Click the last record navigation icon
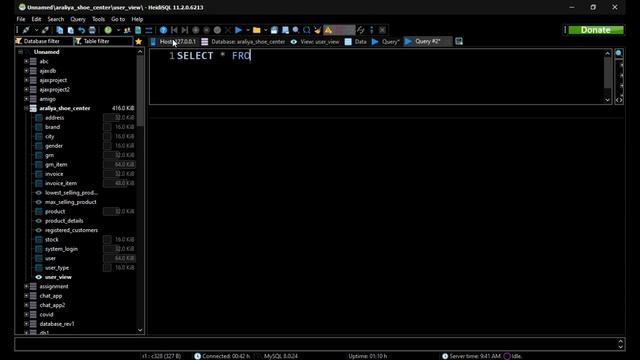 (x=185, y=30)
